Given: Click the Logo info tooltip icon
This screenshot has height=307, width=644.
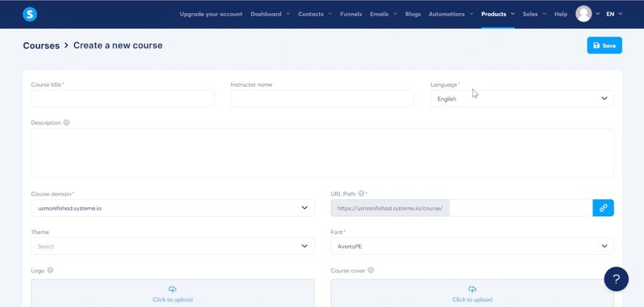Looking at the screenshot, I should [50, 271].
